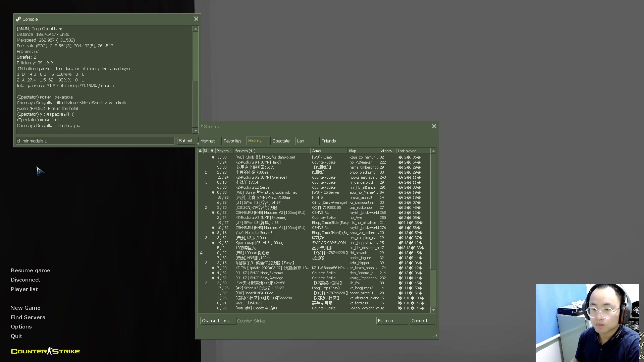The image size is (644, 362).
Task: Select [#2] SiMen KZ LongJump server row
Action: click(315, 288)
